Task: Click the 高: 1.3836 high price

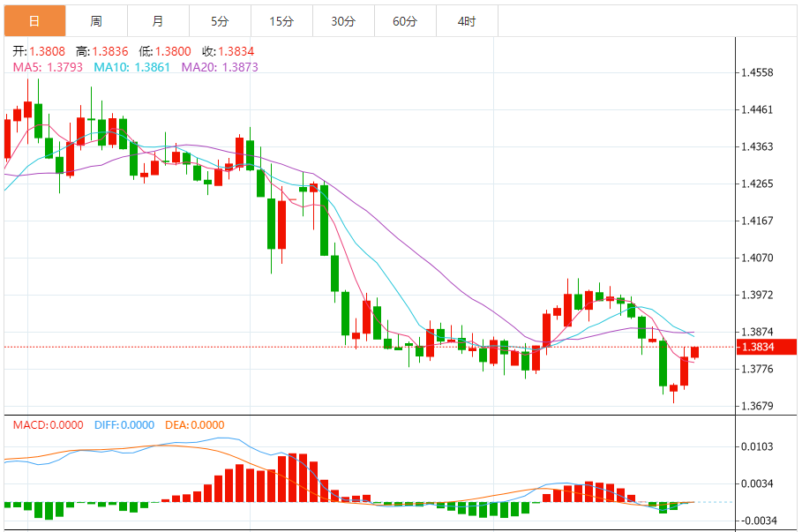Action: click(101, 51)
